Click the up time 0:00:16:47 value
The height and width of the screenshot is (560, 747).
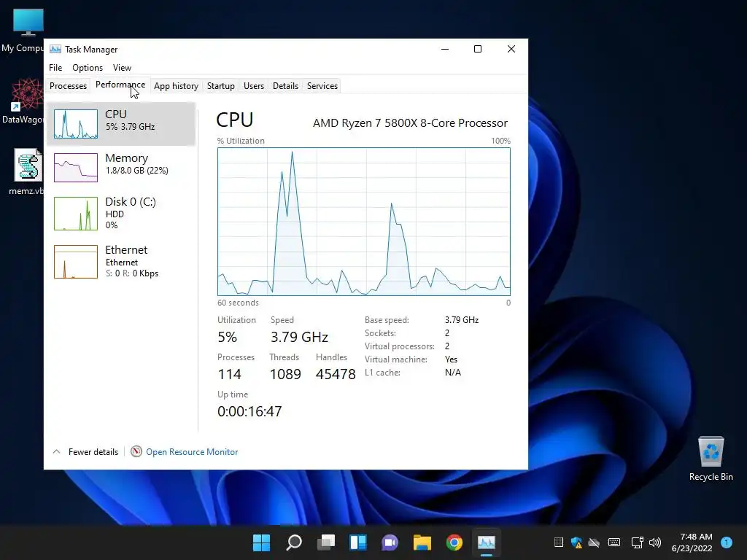coord(249,411)
